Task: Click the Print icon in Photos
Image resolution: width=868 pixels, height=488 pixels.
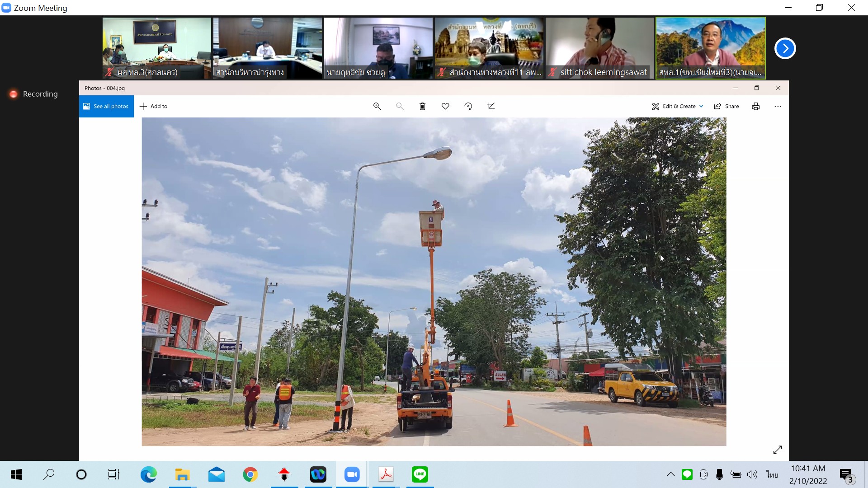Action: (x=755, y=106)
